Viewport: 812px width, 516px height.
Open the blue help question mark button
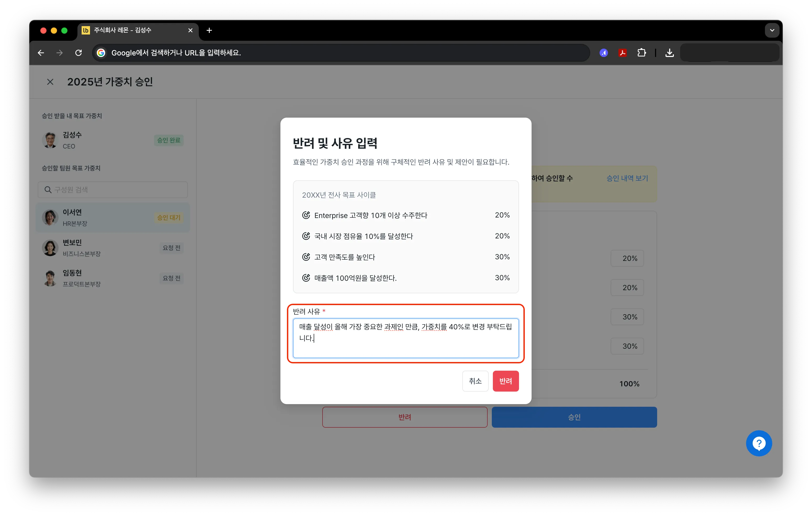click(759, 443)
